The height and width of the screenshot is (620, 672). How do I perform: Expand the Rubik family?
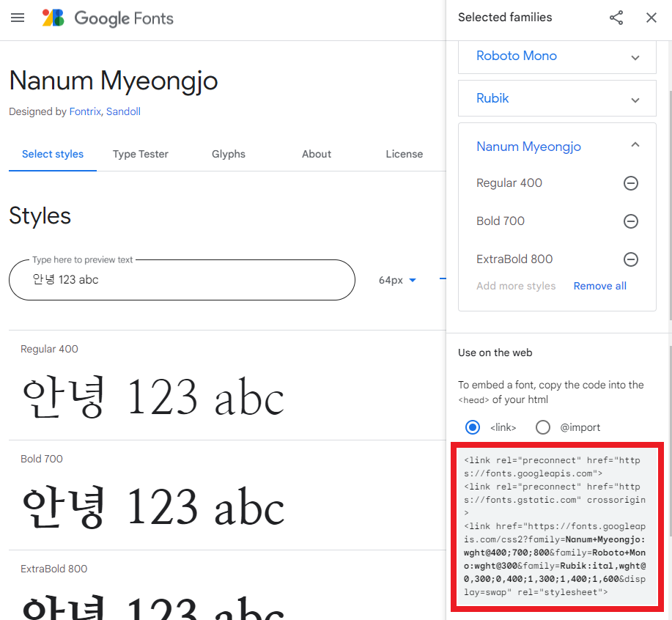pos(635,100)
